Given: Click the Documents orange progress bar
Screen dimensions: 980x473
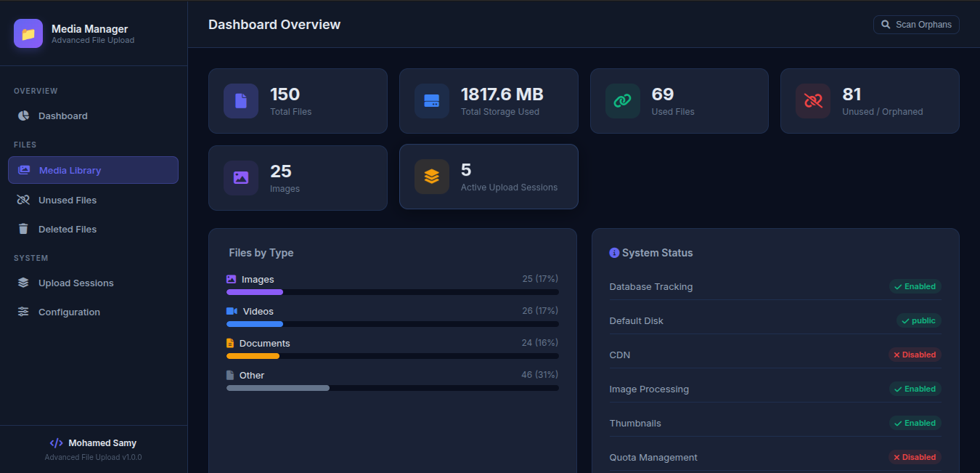Looking at the screenshot, I should tap(253, 356).
